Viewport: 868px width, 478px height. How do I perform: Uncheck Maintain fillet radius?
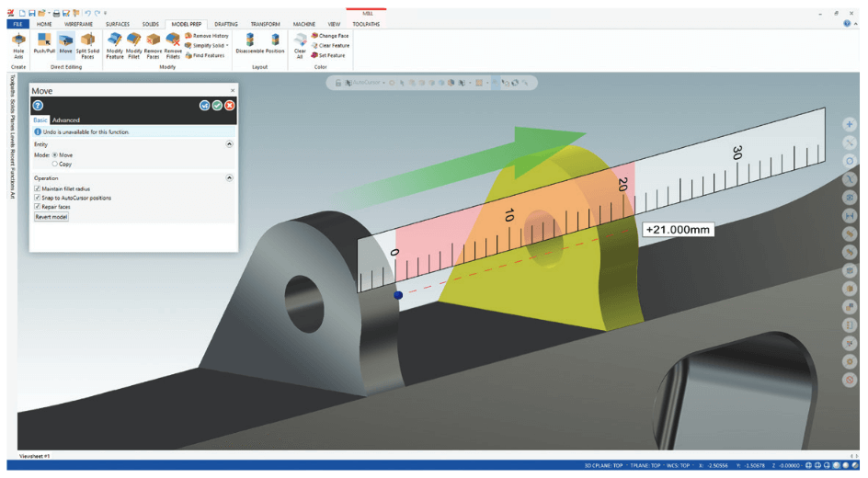tap(38, 188)
